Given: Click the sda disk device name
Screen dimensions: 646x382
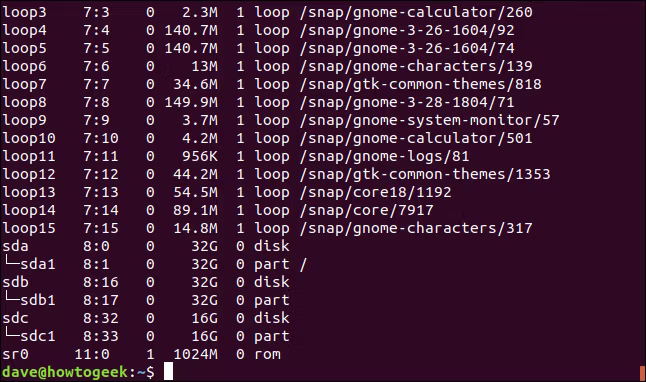Looking at the screenshot, I should [15, 246].
